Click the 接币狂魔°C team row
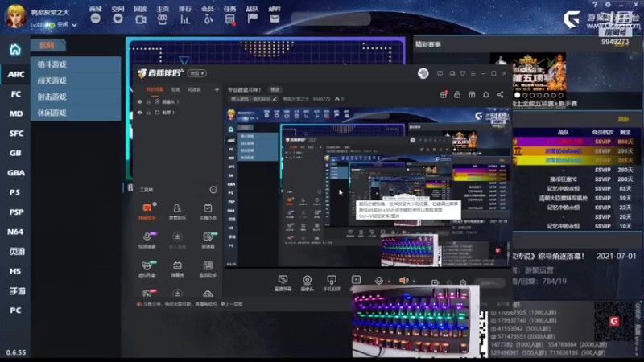Image resolution: width=644 pixels, height=362 pixels. [x=575, y=179]
